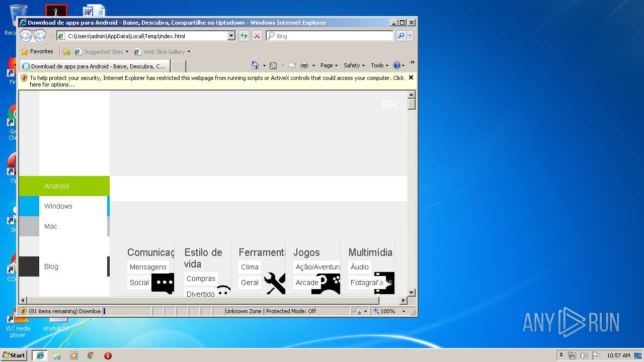Open the Help question mark icon
The image size is (644, 362).
[396, 65]
